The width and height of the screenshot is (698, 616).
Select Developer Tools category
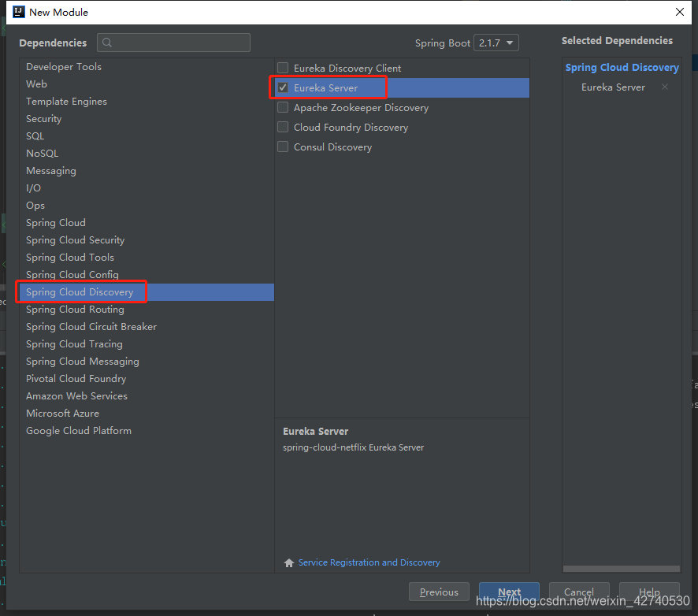coord(147,66)
